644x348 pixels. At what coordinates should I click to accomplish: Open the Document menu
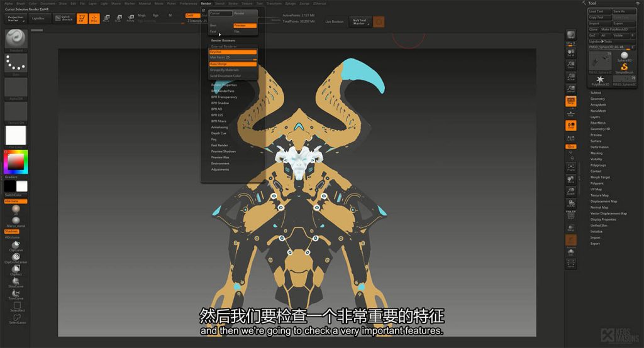point(48,3)
